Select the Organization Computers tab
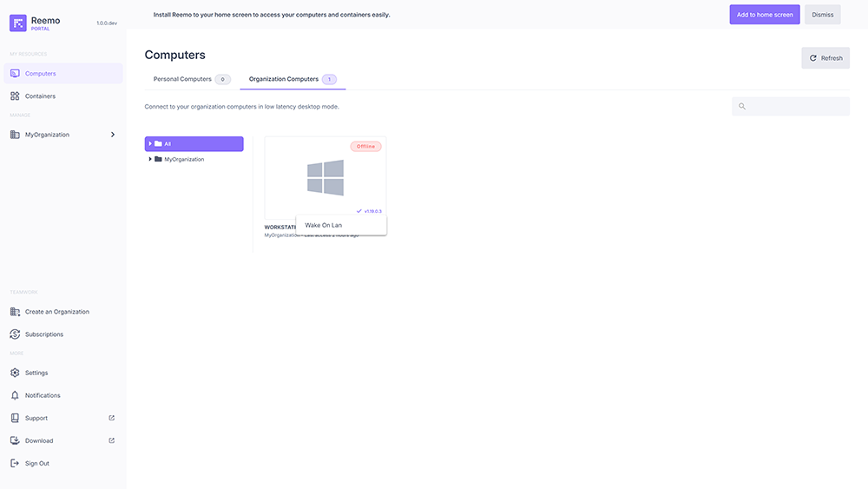 click(x=283, y=79)
